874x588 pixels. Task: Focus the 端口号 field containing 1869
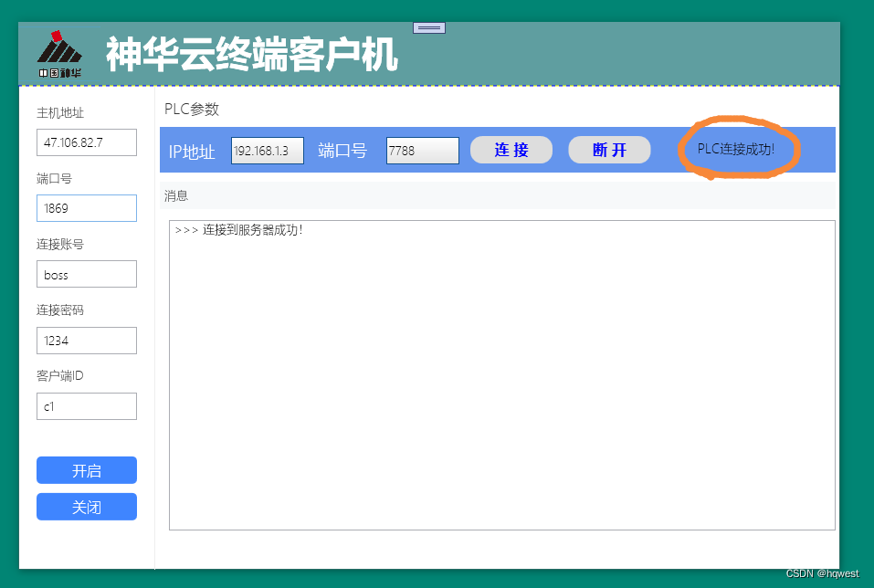click(87, 208)
